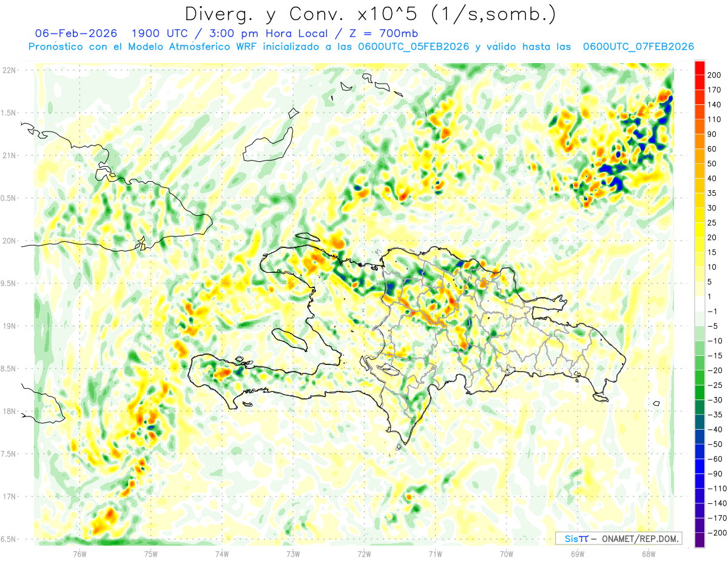Click the "-35" color scale value
728x562 pixels.
coord(715,415)
